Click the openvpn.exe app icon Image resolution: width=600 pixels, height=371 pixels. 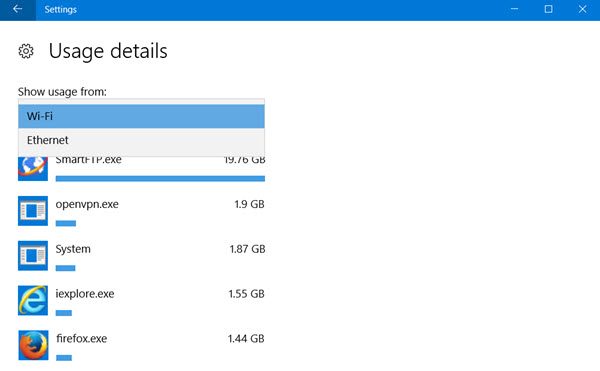click(33, 211)
